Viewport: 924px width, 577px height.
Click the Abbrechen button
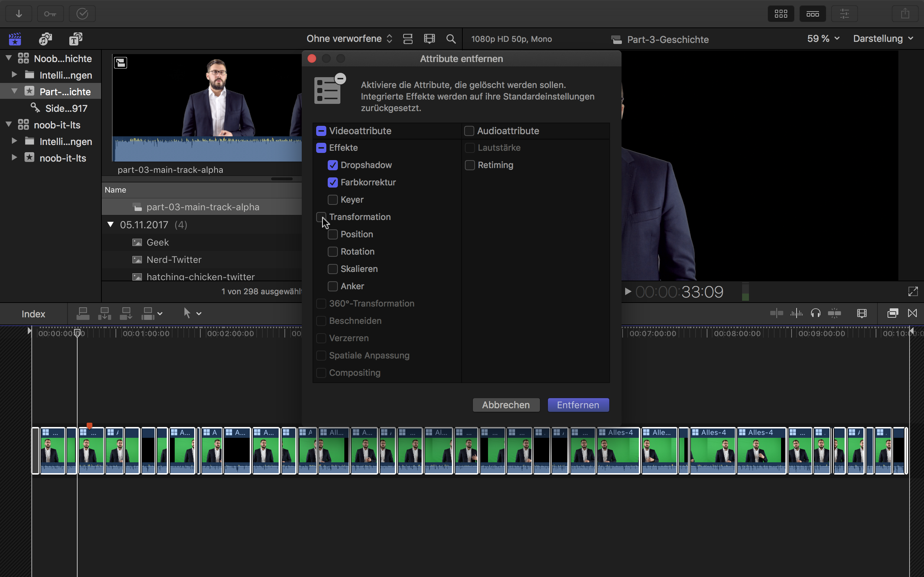(x=506, y=404)
